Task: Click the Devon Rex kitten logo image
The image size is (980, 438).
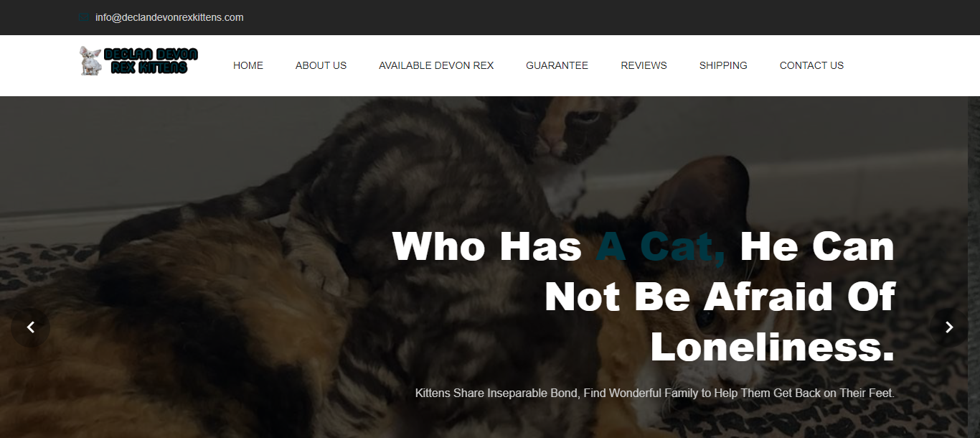Action: point(90,61)
